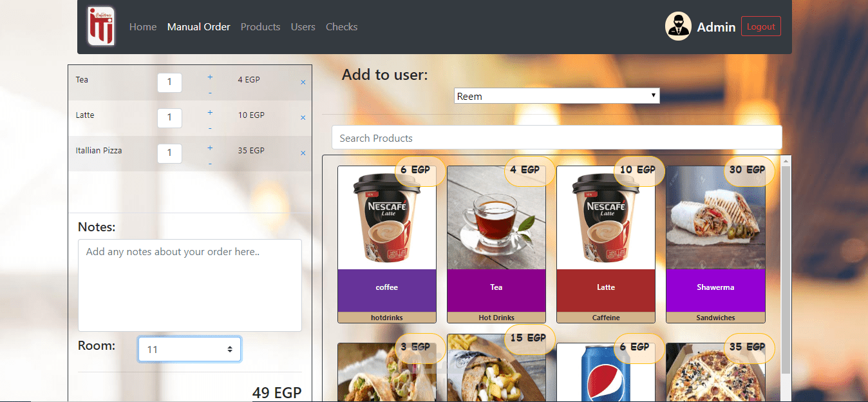Viewport: 868px width, 402px height.
Task: Select the 3 EGP sandwich thumbnail
Action: pos(387,372)
